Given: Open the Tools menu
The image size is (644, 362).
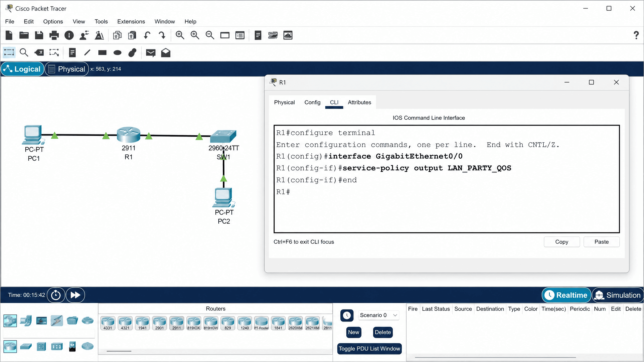Looking at the screenshot, I should click(x=101, y=21).
